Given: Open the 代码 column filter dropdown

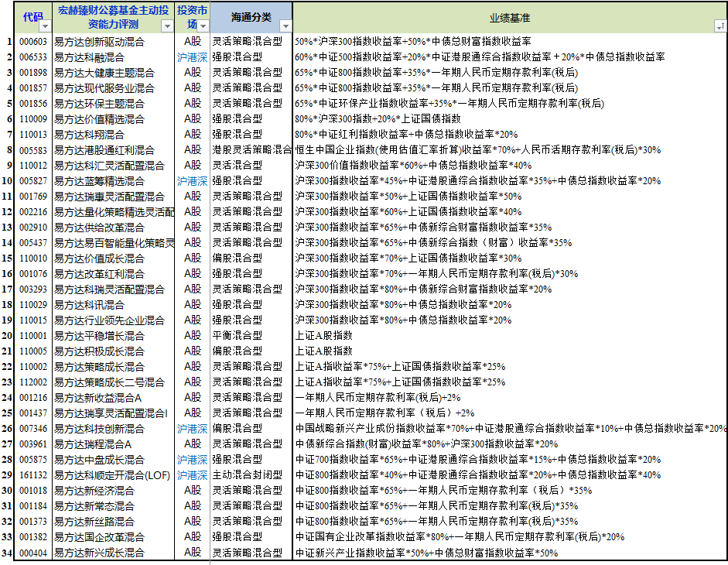Looking at the screenshot, I should click(45, 26).
